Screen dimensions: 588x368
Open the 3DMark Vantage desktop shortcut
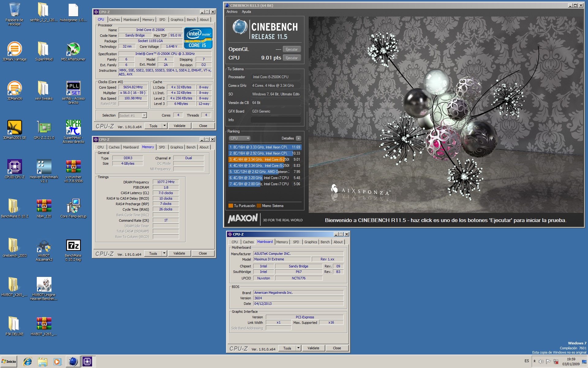pyautogui.click(x=14, y=51)
